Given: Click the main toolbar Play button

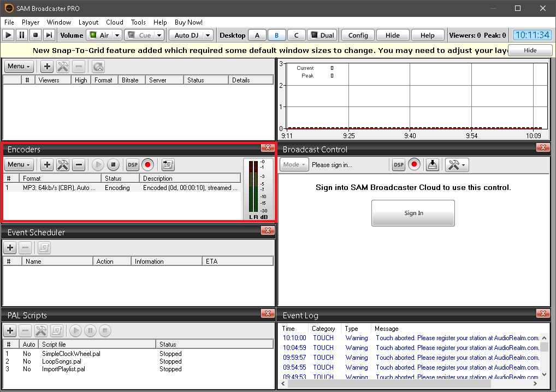Looking at the screenshot, I should pyautogui.click(x=9, y=35).
